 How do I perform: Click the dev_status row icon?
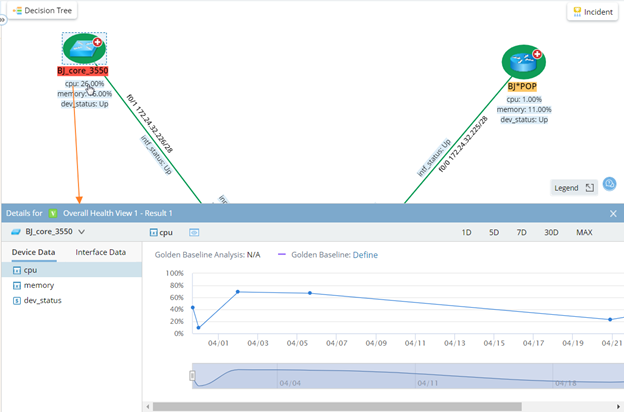pyautogui.click(x=17, y=301)
